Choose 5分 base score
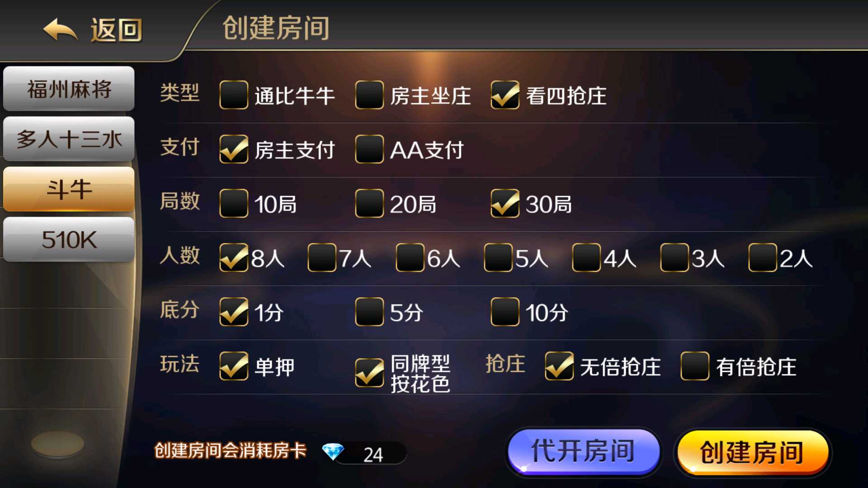Image resolution: width=868 pixels, height=488 pixels. pyautogui.click(x=369, y=312)
